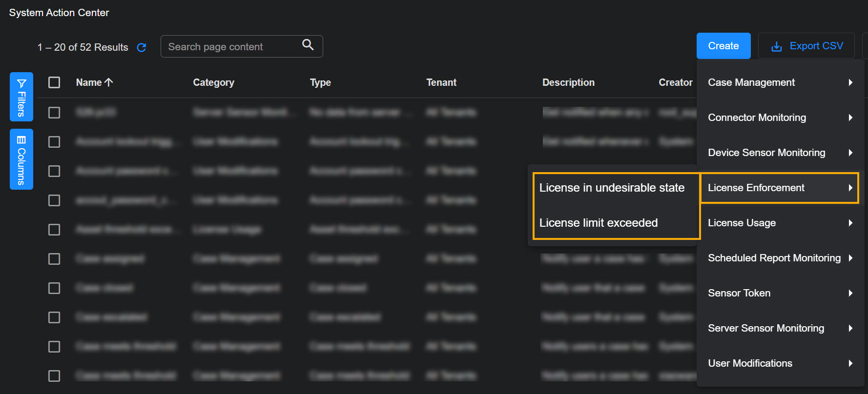This screenshot has width=868, height=394.
Task: Open the License Usage menu item
Action: [742, 223]
